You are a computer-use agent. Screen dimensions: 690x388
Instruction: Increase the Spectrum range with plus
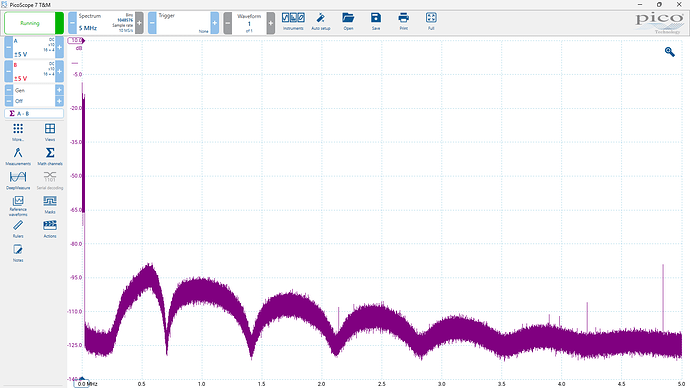pos(139,23)
